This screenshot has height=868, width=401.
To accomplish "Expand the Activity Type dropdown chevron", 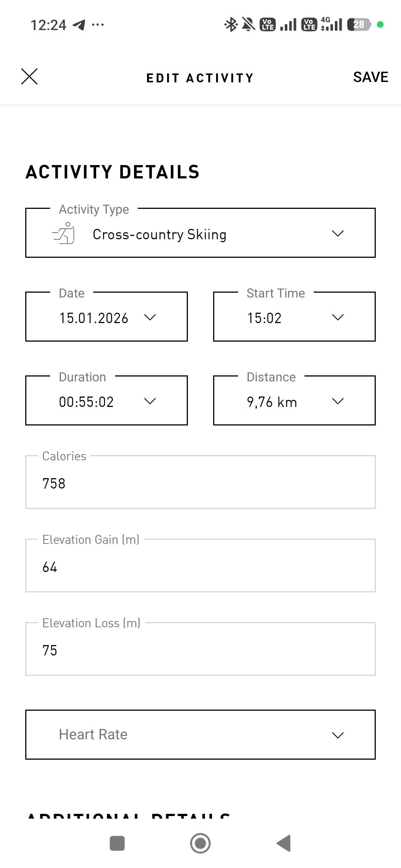I will (x=338, y=233).
